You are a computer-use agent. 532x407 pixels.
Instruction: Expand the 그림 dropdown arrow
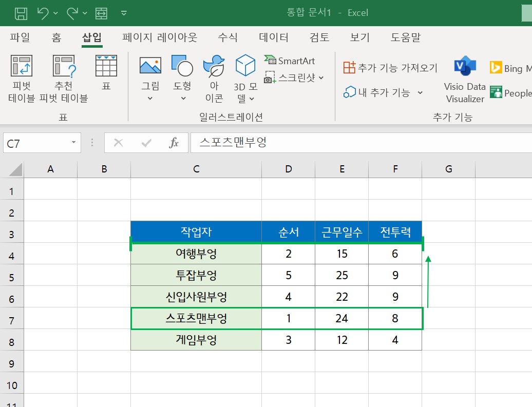[150, 99]
